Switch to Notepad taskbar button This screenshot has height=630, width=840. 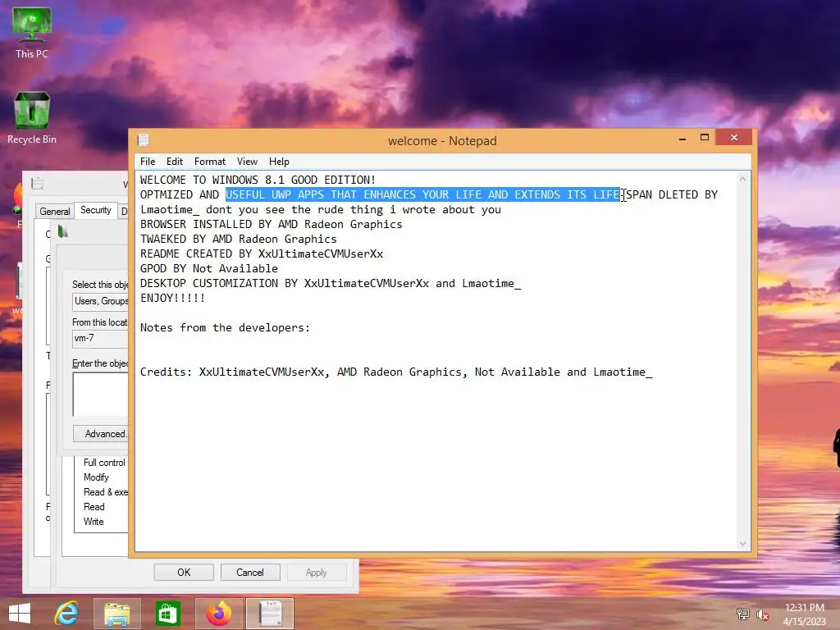coord(270,614)
